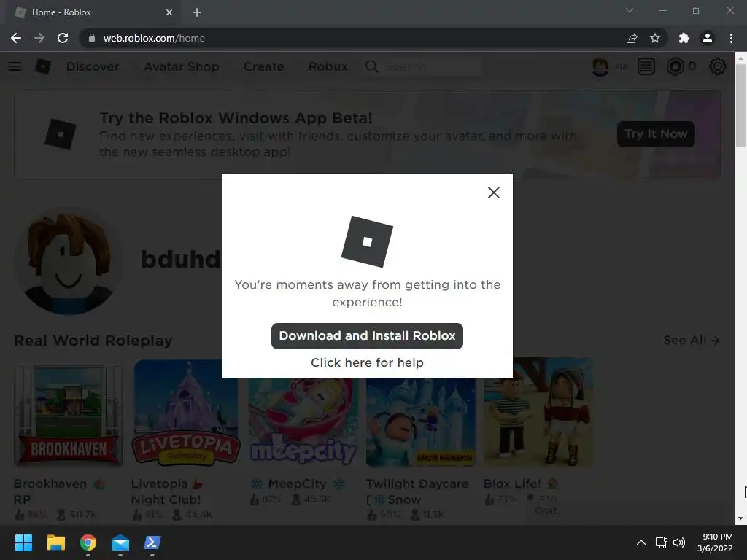This screenshot has height=560, width=747.
Task: Show hidden tray icons chevron
Action: [641, 542]
